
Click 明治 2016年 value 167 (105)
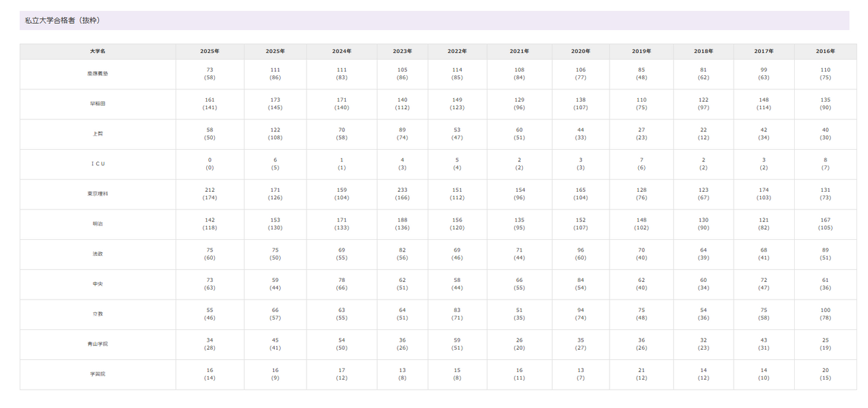[x=825, y=224]
